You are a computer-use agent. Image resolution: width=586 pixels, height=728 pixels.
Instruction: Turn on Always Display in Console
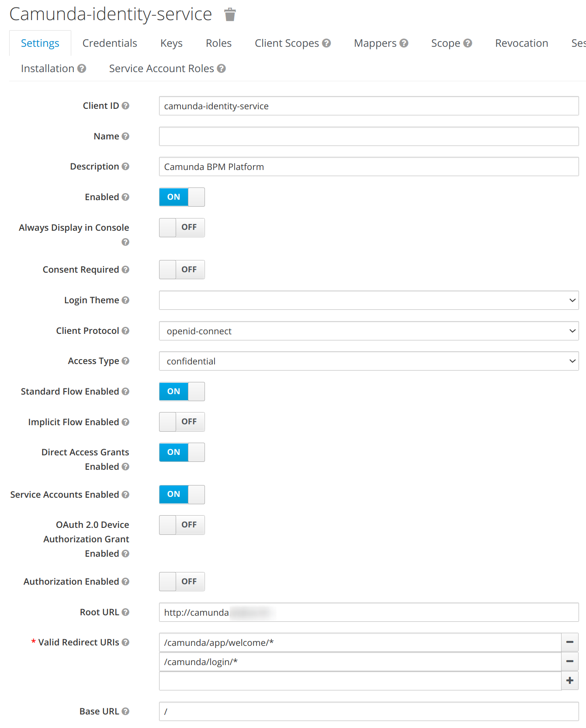(x=181, y=228)
